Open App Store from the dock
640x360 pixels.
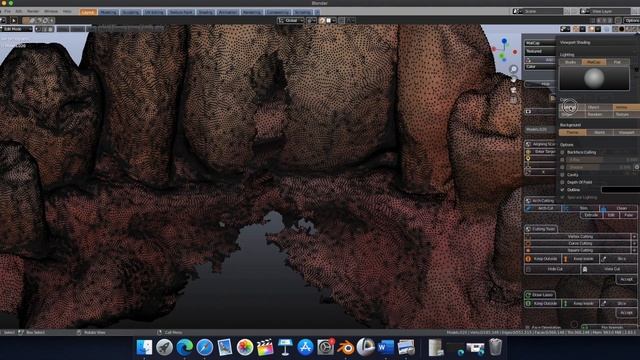305,348
